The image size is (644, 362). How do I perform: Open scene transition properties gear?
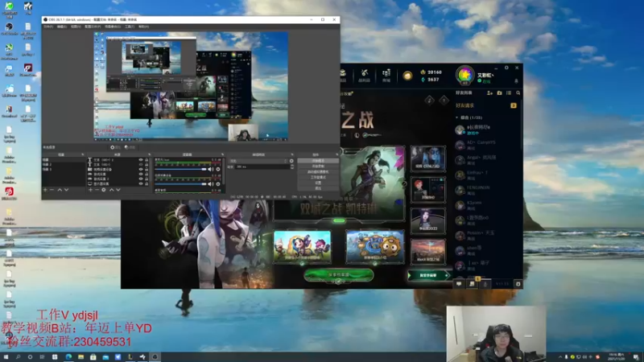click(x=291, y=161)
